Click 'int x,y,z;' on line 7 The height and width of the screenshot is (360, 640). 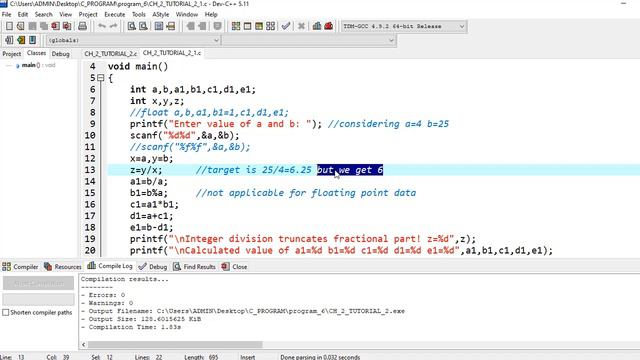pyautogui.click(x=157, y=101)
